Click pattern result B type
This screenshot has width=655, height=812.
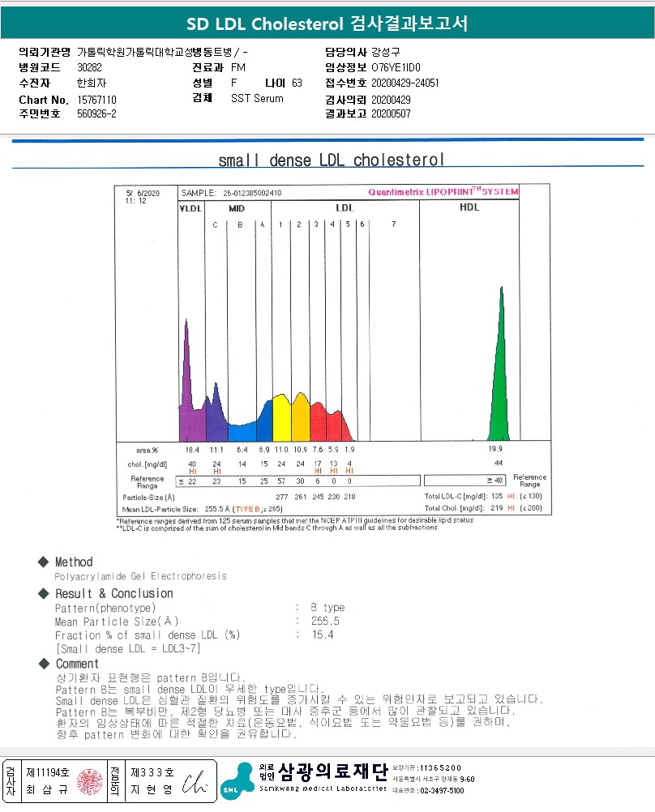(327, 608)
